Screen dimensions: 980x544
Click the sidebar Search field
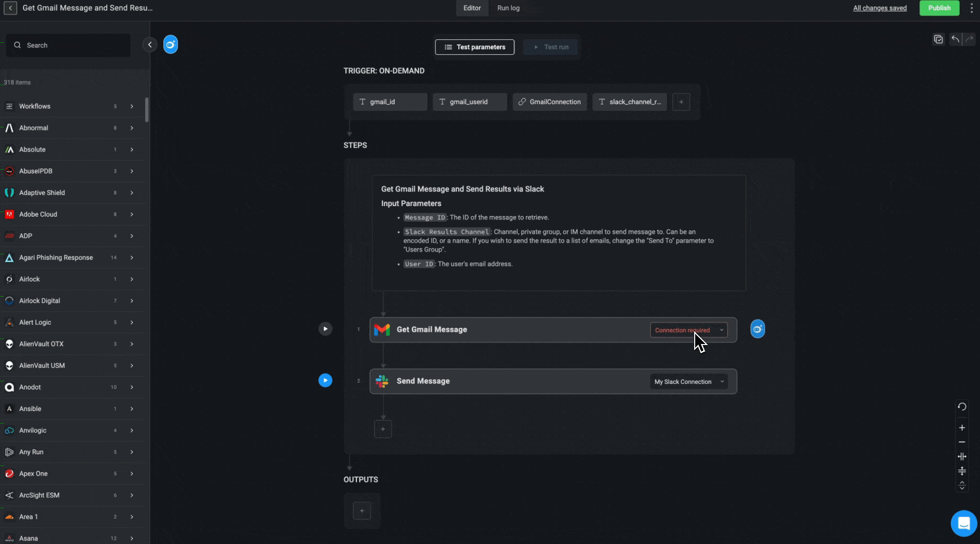(68, 45)
